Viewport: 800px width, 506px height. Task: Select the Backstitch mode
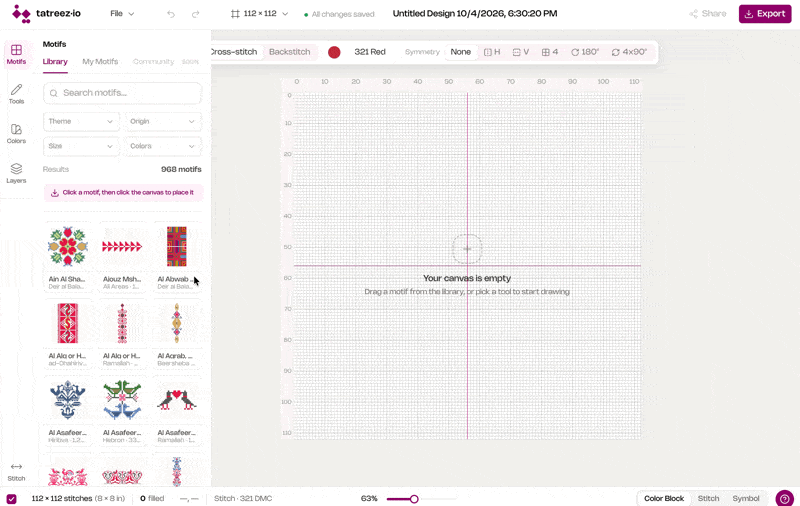[289, 52]
